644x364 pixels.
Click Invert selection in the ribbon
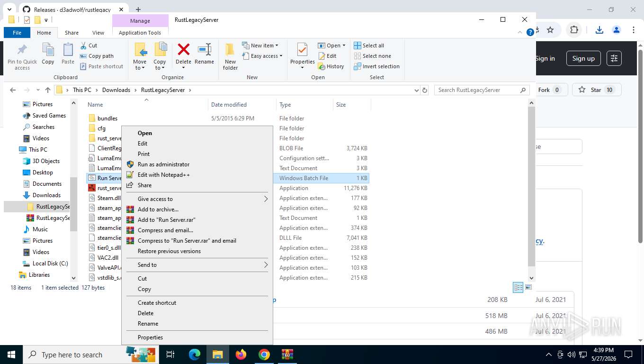[376, 66]
